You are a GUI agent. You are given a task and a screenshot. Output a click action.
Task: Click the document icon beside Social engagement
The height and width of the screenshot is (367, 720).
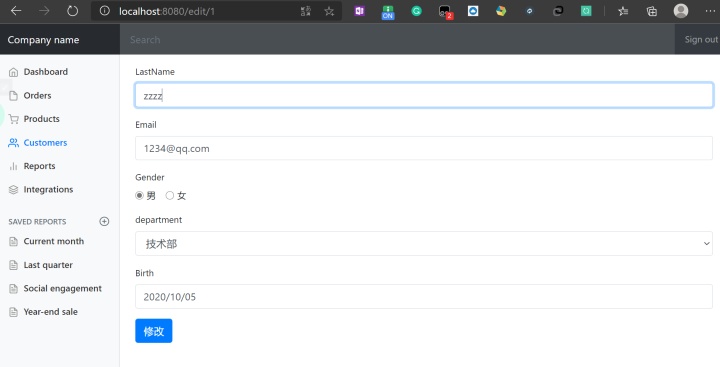14,288
